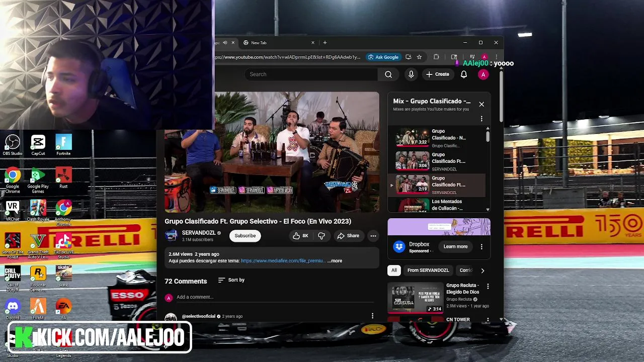Viewport: 644px width, 362px height.
Task: Click the YouTube search input field
Action: tap(311, 74)
